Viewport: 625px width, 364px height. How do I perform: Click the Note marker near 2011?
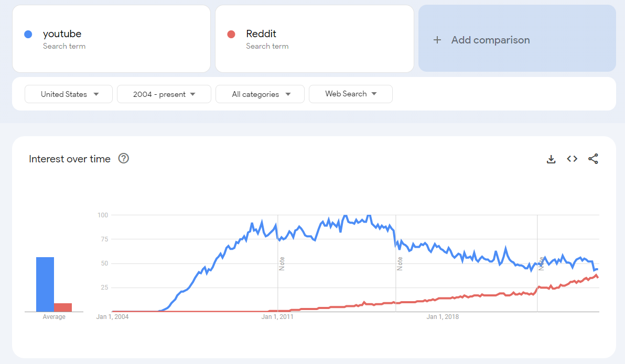tap(282, 263)
